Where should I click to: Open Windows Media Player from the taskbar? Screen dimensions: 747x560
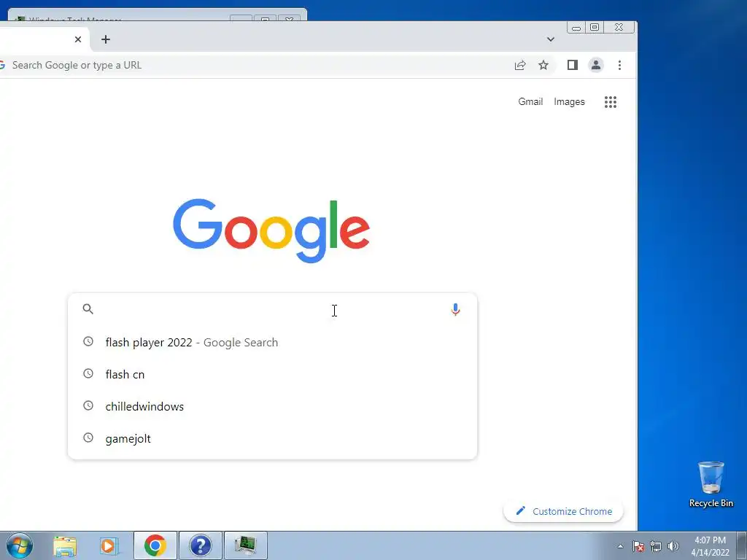(108, 545)
